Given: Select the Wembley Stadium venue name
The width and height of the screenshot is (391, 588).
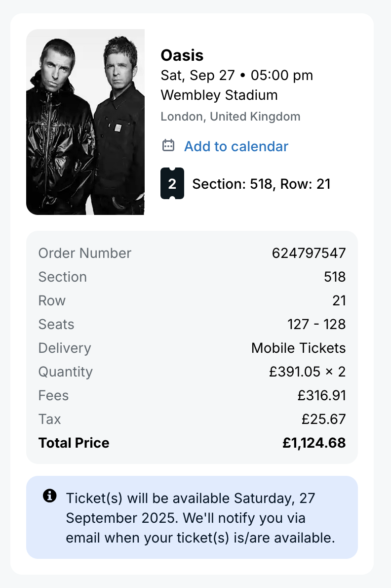Looking at the screenshot, I should (x=219, y=95).
